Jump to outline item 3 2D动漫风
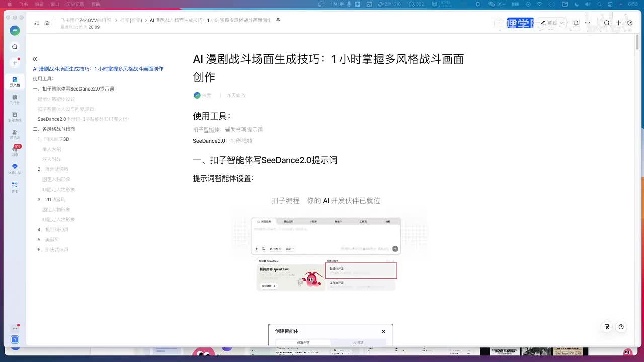Image resolution: width=644 pixels, height=362 pixels. (52, 200)
